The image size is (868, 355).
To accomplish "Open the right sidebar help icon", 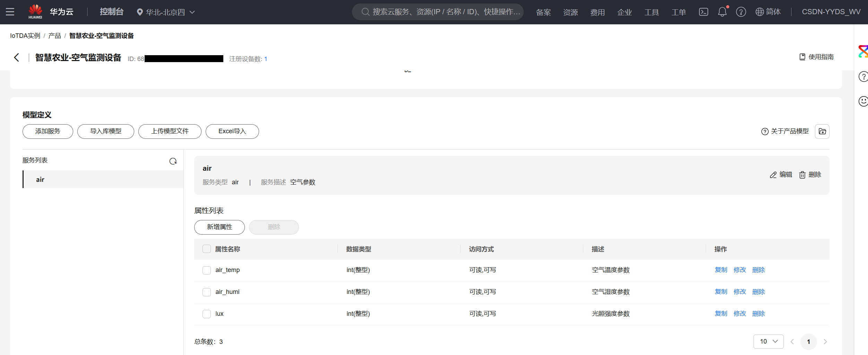I will [863, 76].
